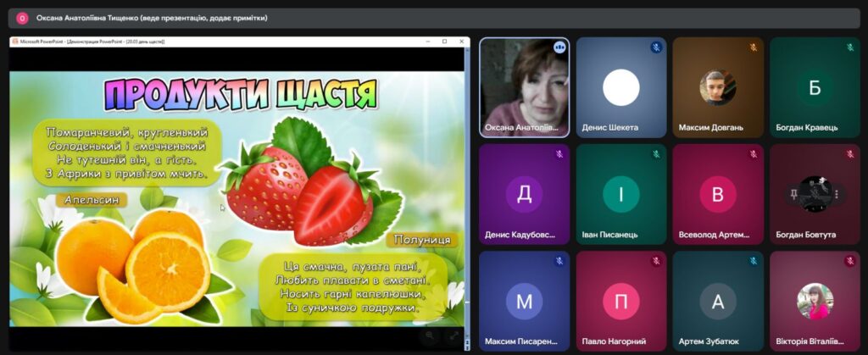Screen dimensions: 868x355
Task: Click the muted mic icon on Максим Довгань's tile
Action: (752, 47)
